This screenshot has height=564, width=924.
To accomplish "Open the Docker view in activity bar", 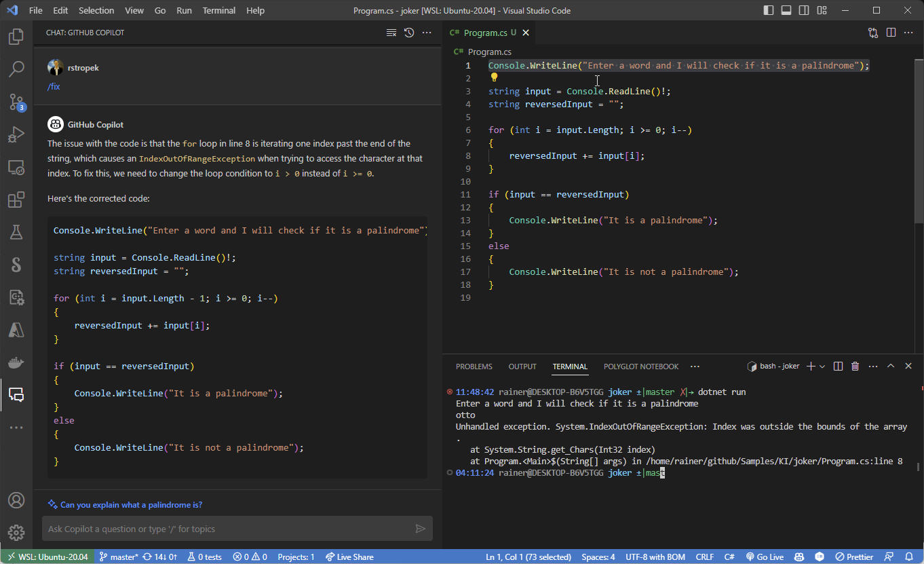I will click(16, 362).
